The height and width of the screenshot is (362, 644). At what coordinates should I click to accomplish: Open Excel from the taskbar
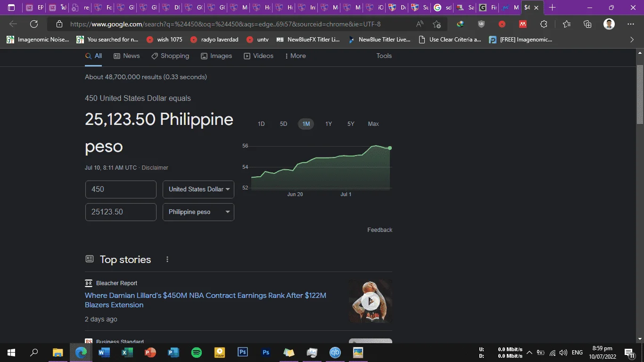(x=127, y=352)
